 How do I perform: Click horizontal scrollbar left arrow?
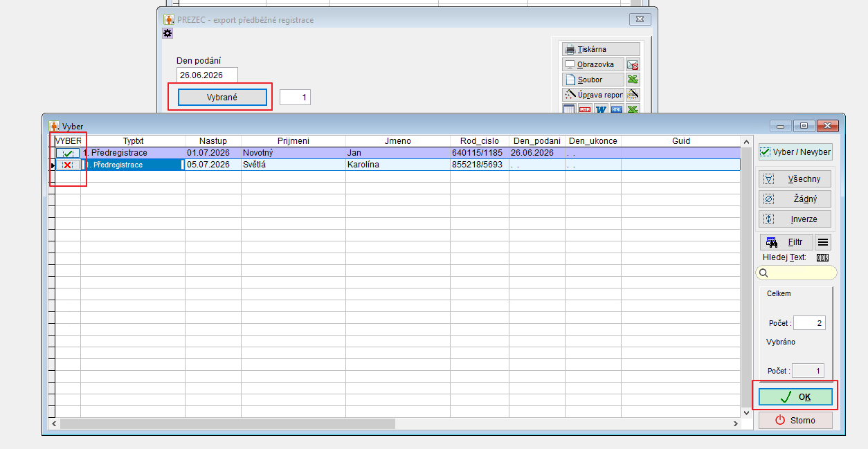[x=54, y=423]
